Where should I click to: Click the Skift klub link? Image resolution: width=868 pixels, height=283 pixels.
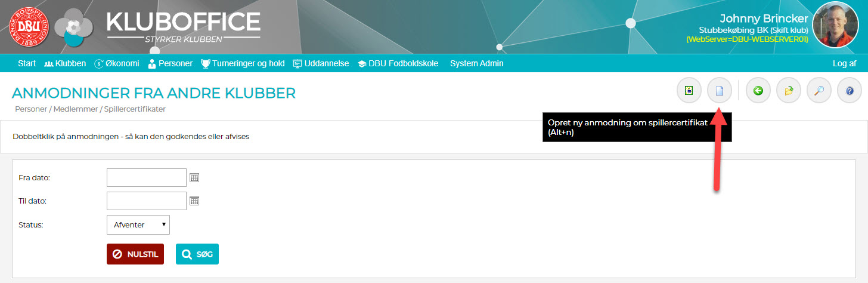click(789, 30)
